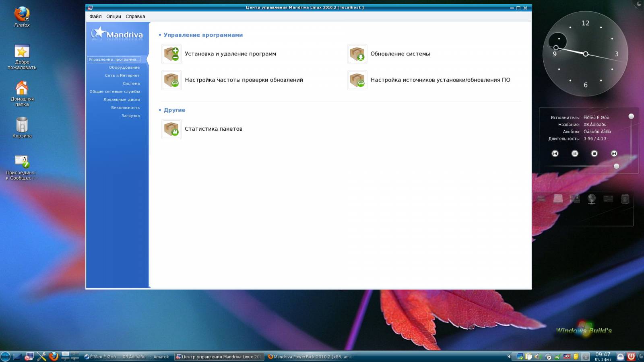The width and height of the screenshot is (644, 362).
Task: Click the US keyboard layout flag
Action: click(x=567, y=356)
